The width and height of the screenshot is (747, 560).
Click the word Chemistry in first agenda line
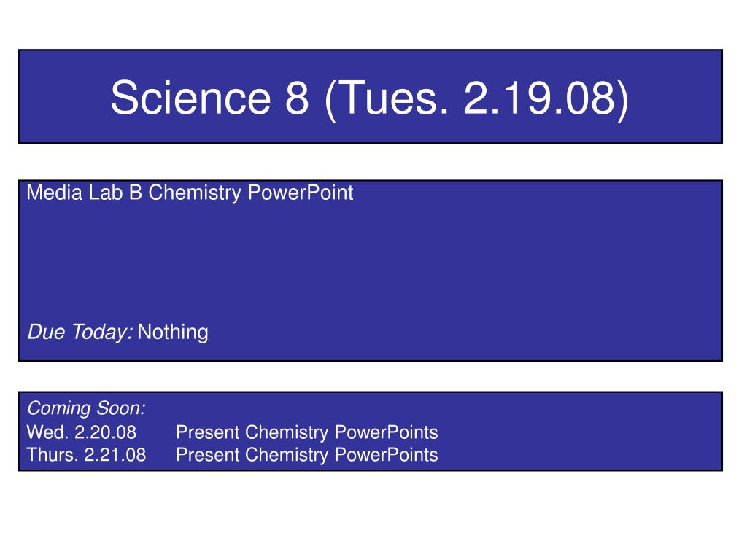(x=195, y=193)
